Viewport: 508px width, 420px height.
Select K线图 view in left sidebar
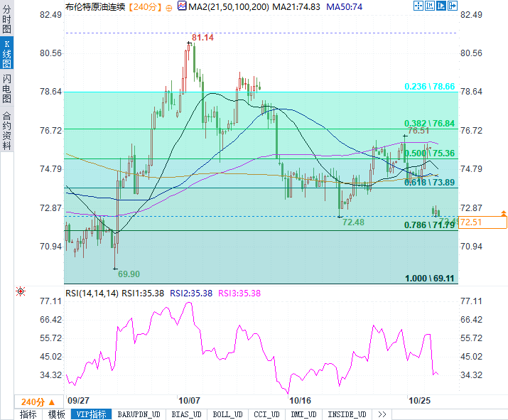click(6, 55)
